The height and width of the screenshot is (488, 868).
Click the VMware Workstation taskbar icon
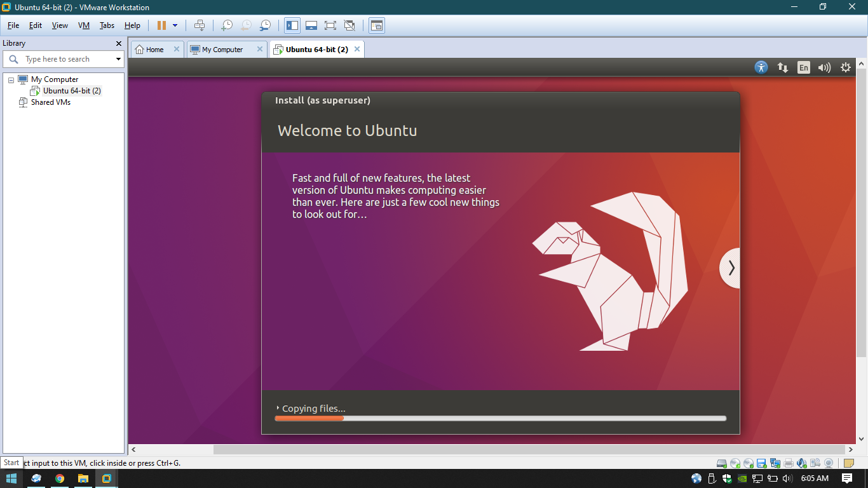point(107,478)
